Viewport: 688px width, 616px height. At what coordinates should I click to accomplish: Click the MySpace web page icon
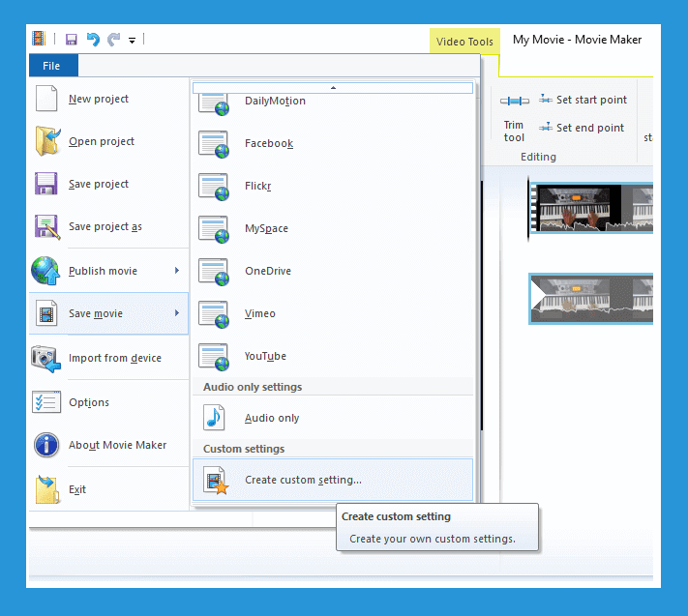click(213, 229)
